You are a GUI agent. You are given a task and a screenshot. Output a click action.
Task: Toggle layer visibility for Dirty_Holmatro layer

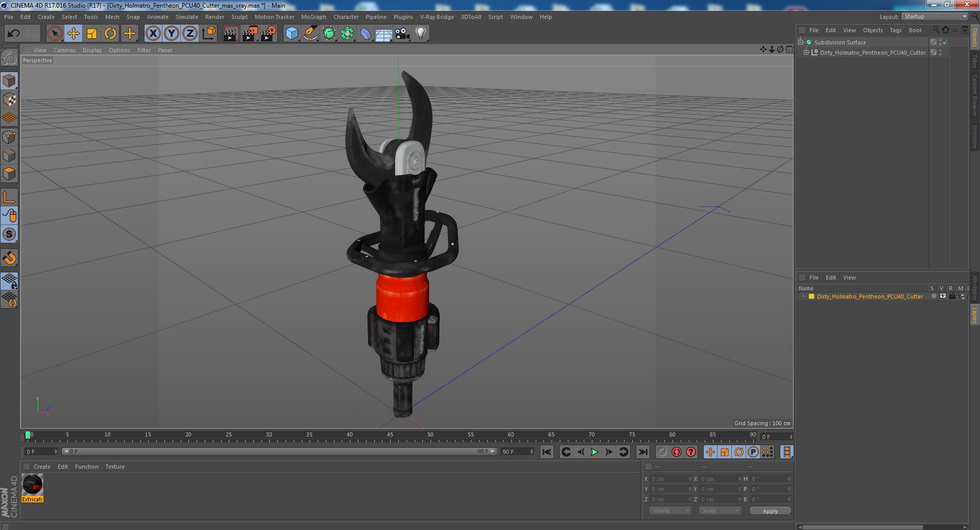point(943,296)
